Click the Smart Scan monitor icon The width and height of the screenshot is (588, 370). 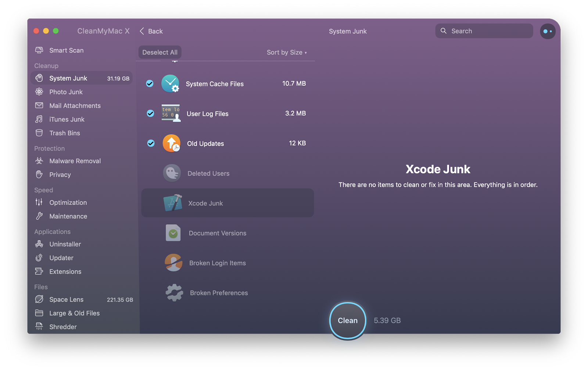(39, 50)
